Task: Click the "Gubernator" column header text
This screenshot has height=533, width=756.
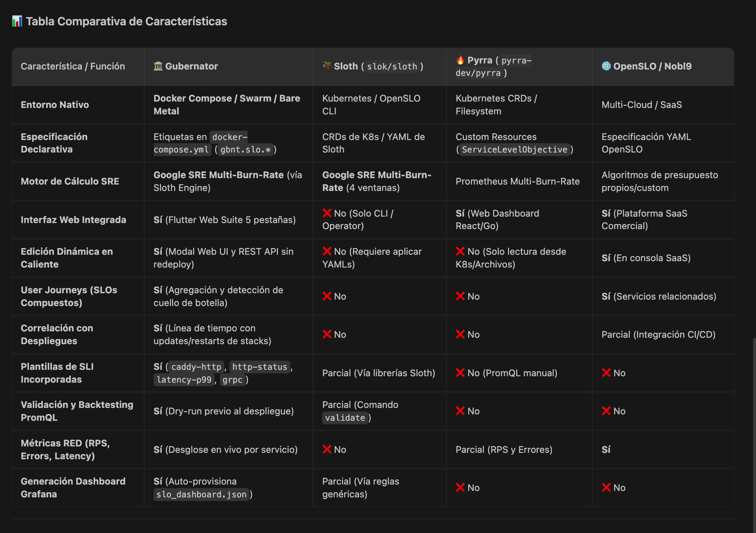Action: pos(192,66)
